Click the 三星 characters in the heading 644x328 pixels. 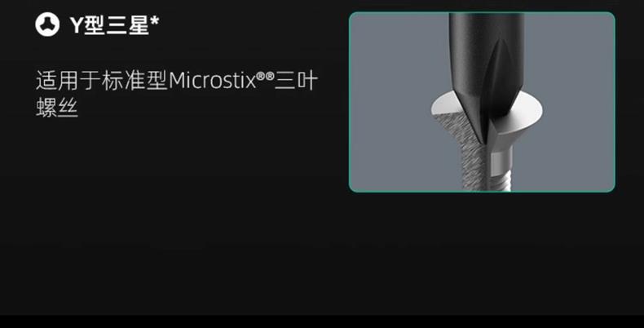[x=127, y=25]
